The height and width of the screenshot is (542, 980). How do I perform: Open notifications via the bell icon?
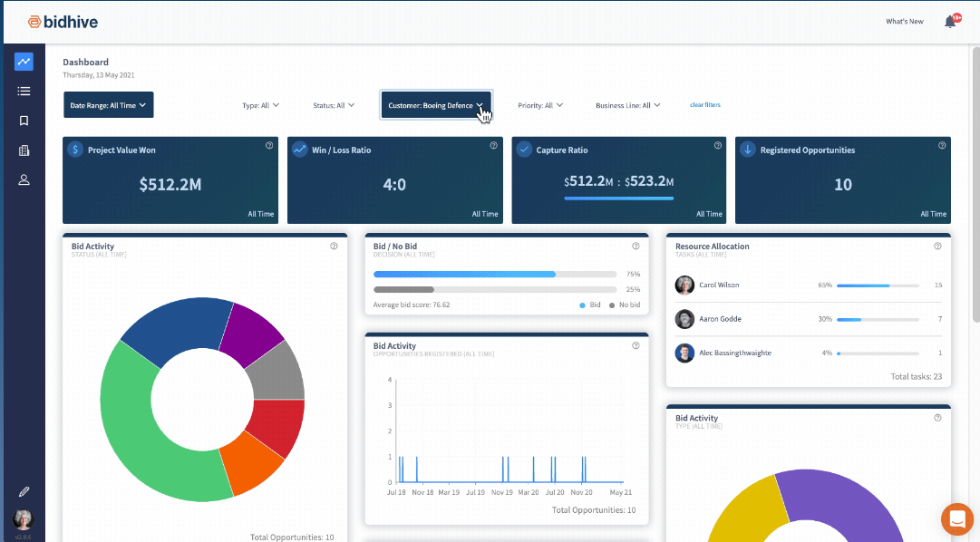pyautogui.click(x=948, y=20)
